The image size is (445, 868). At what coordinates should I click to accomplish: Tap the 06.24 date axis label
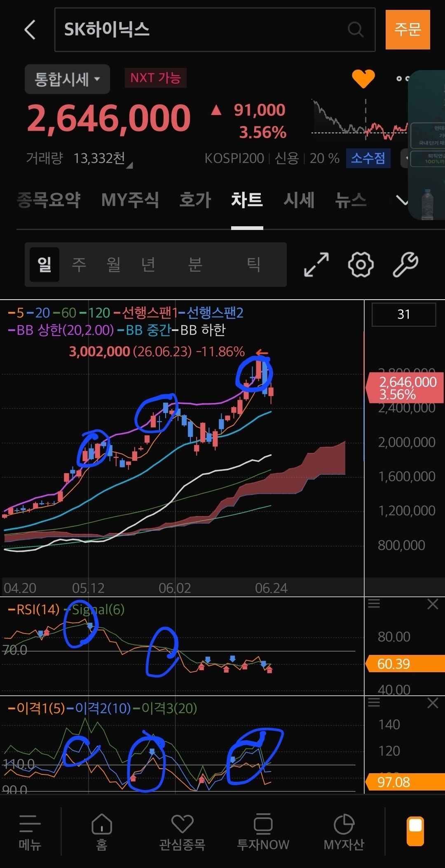[x=271, y=588]
